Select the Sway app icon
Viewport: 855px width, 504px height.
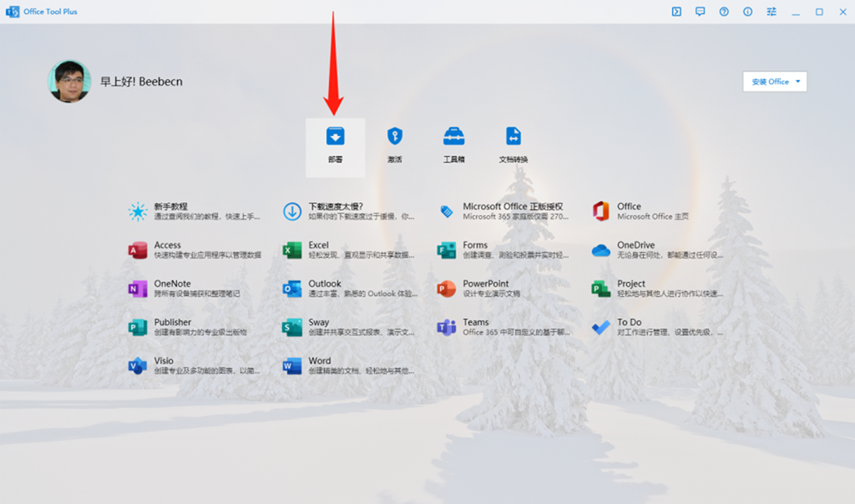tap(292, 327)
